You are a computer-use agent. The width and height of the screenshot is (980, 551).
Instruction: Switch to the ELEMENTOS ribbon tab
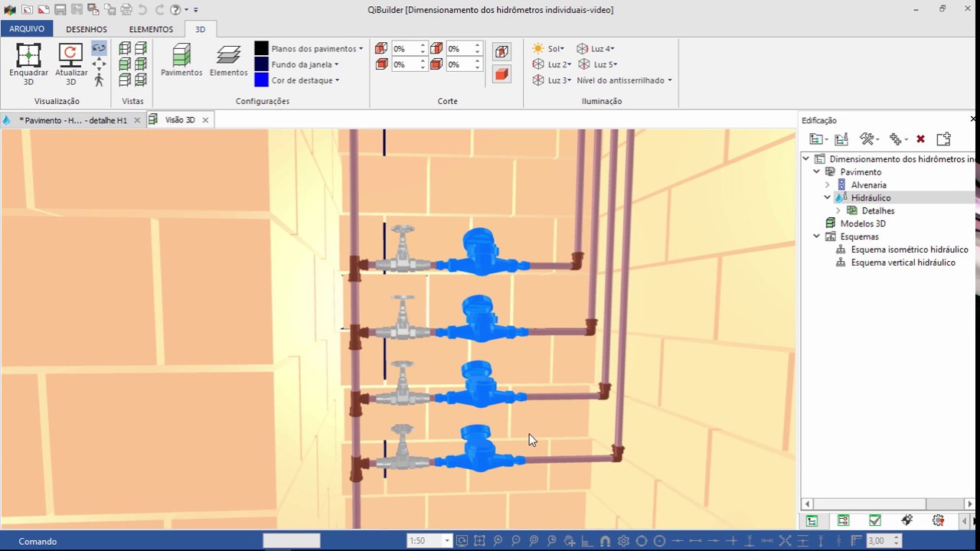tap(151, 29)
